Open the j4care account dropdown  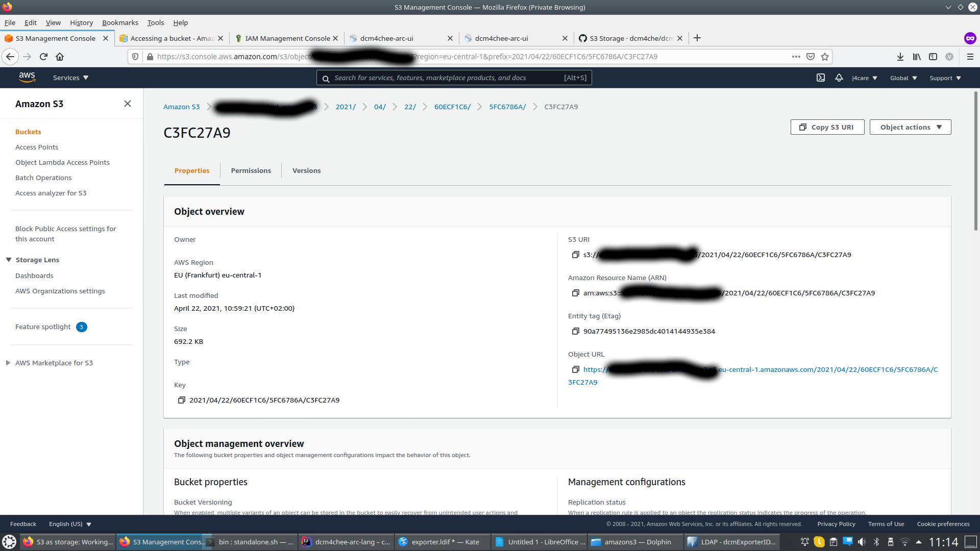coord(864,78)
